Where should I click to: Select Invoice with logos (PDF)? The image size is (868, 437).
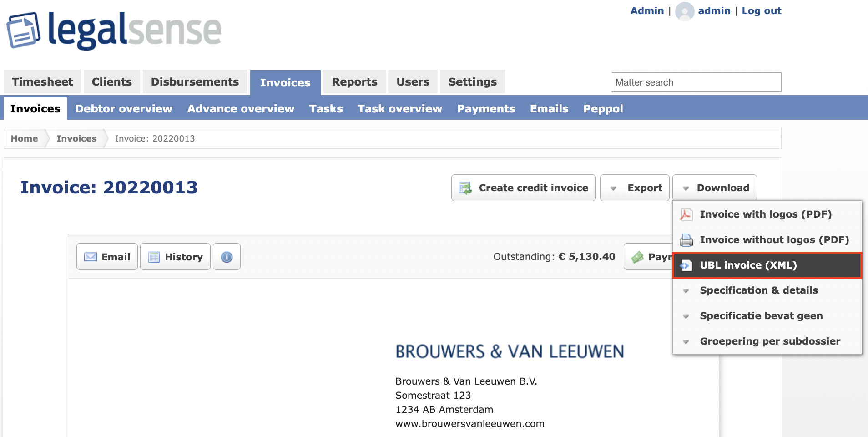pos(767,214)
